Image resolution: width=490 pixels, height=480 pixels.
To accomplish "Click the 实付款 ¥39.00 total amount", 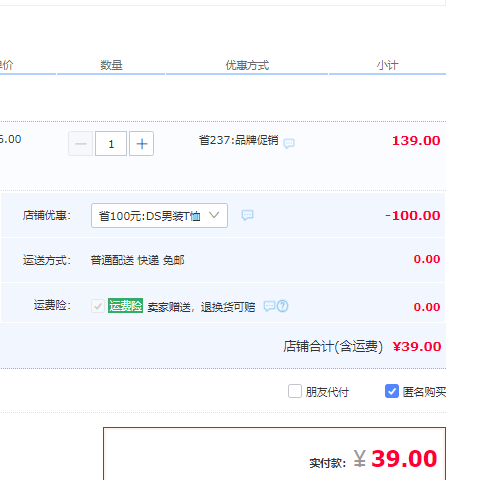I will tap(395, 459).
